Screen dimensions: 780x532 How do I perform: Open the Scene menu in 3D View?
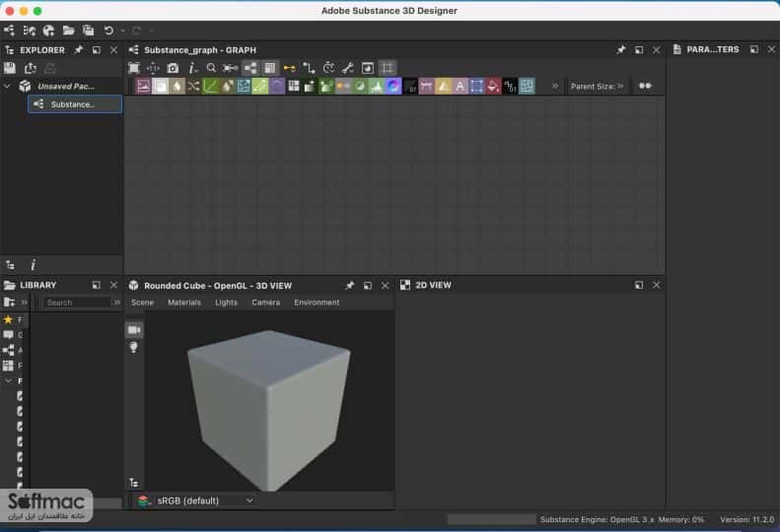142,302
